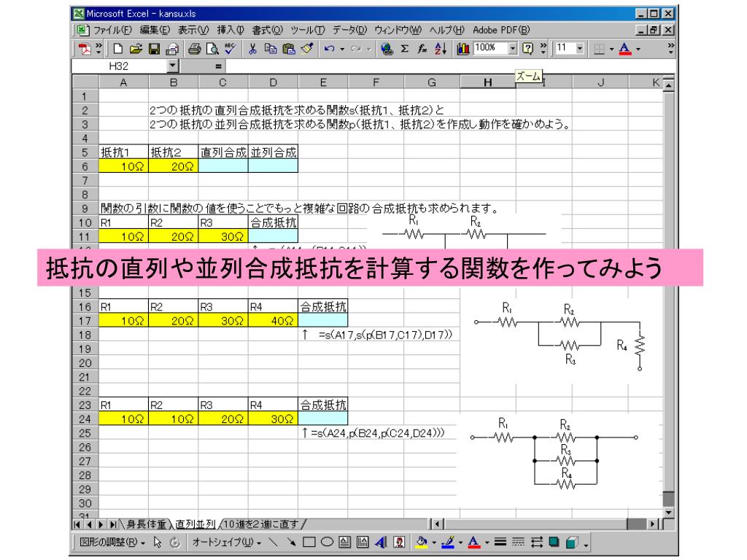Click the Sort Ascending icon

(441, 49)
